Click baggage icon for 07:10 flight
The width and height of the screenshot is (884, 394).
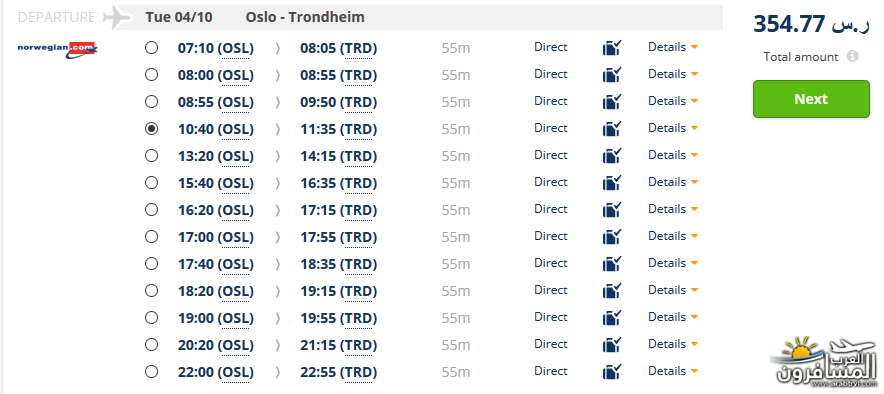[612, 48]
